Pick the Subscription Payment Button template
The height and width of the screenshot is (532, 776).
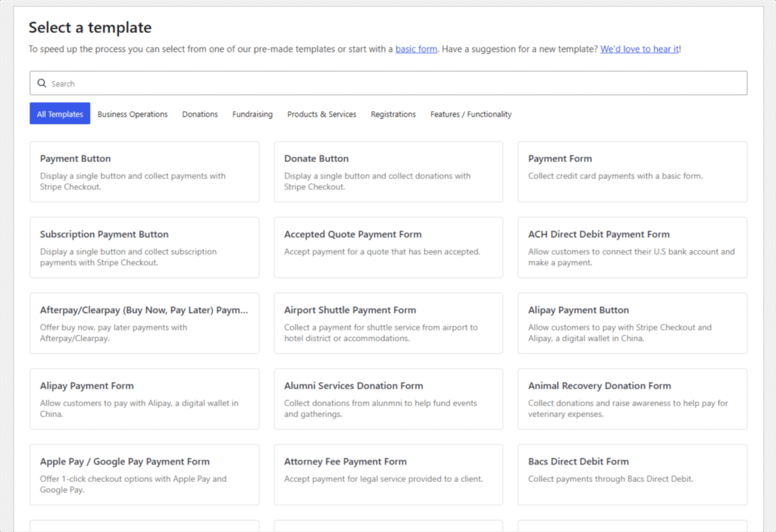pos(145,248)
